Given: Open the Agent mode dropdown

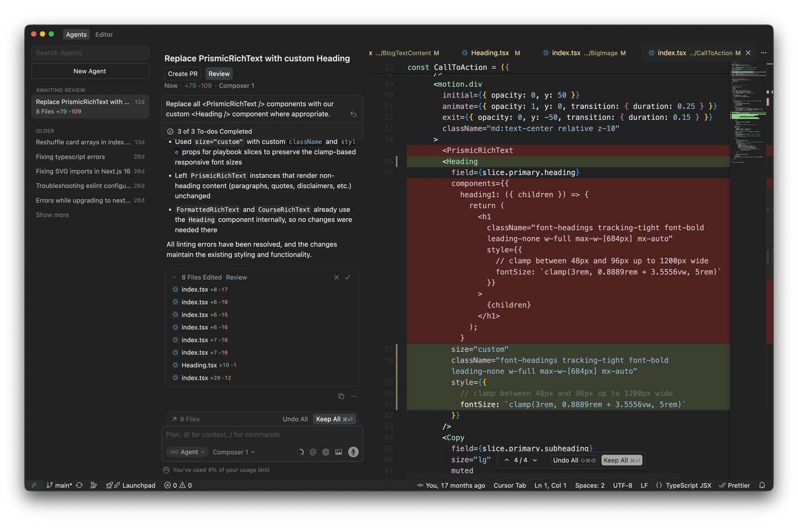Looking at the screenshot, I should click(x=187, y=452).
